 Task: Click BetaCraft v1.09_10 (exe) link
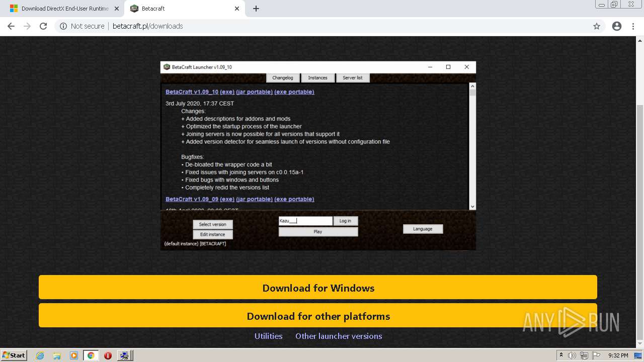(x=227, y=92)
